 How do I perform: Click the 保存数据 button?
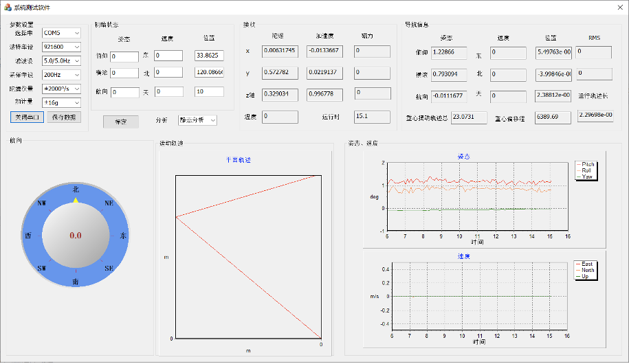(x=64, y=117)
